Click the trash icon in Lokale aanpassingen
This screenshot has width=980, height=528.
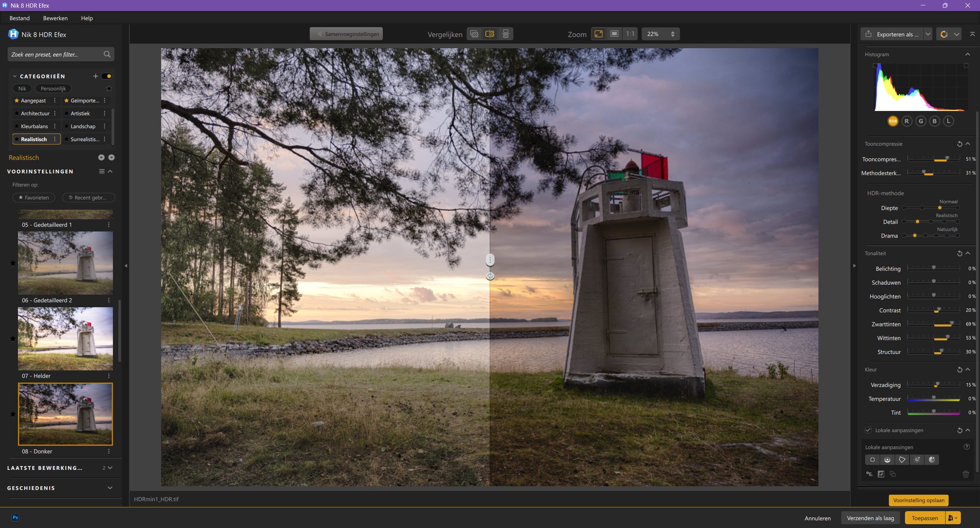point(965,474)
